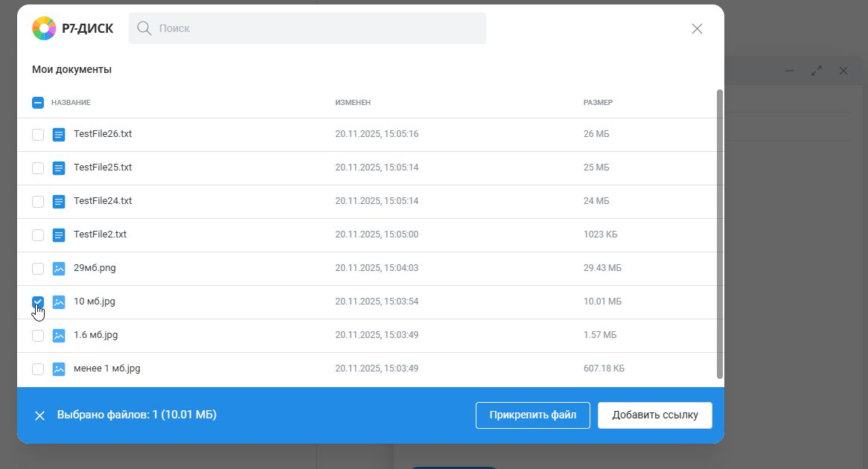Click the text file icon for TestFile26.txt
Screen dimensions: 868x469
[x=59, y=135]
